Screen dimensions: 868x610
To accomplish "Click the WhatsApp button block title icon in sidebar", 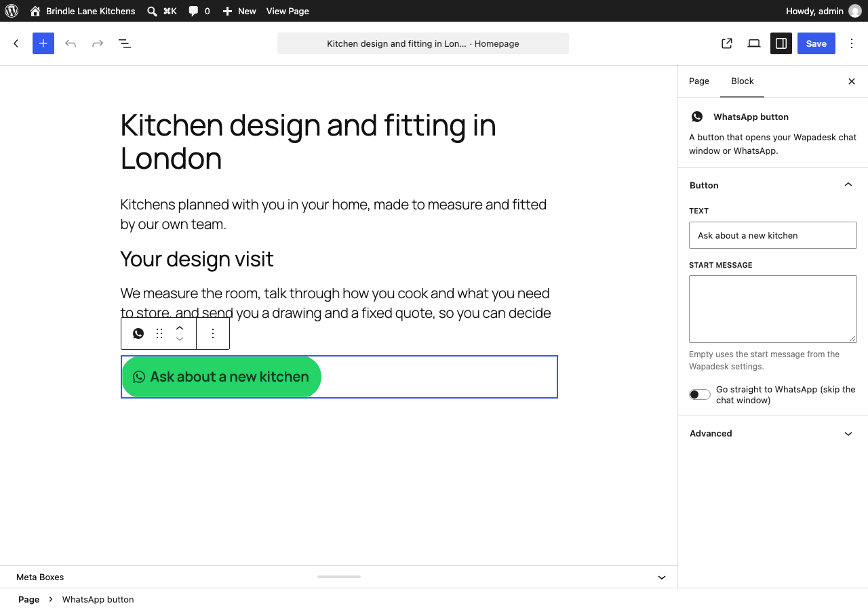I will (697, 117).
